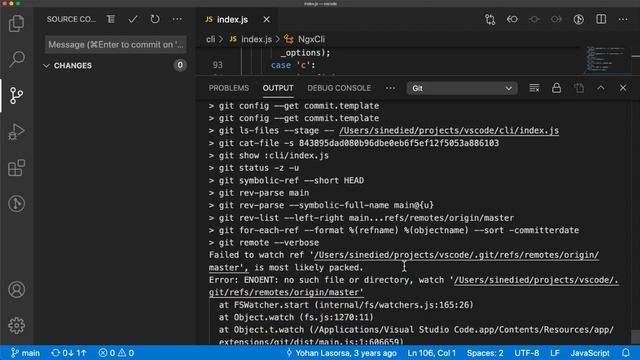The height and width of the screenshot is (360, 640).
Task: Click Ln 106, Col 1 in status bar
Action: [x=431, y=353]
